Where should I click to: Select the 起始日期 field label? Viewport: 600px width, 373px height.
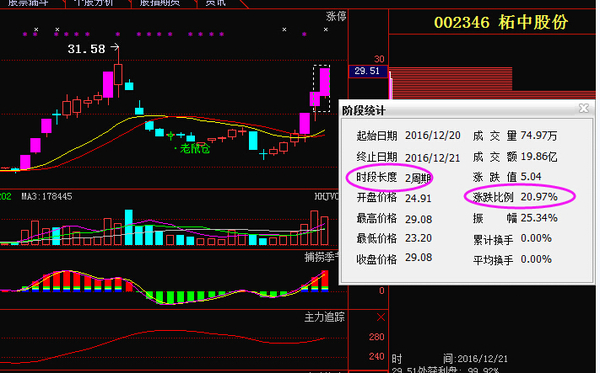tap(377, 135)
